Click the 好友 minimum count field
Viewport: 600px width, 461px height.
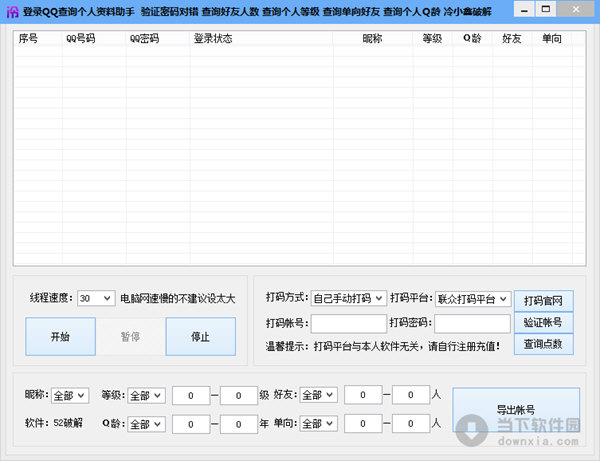coord(363,395)
